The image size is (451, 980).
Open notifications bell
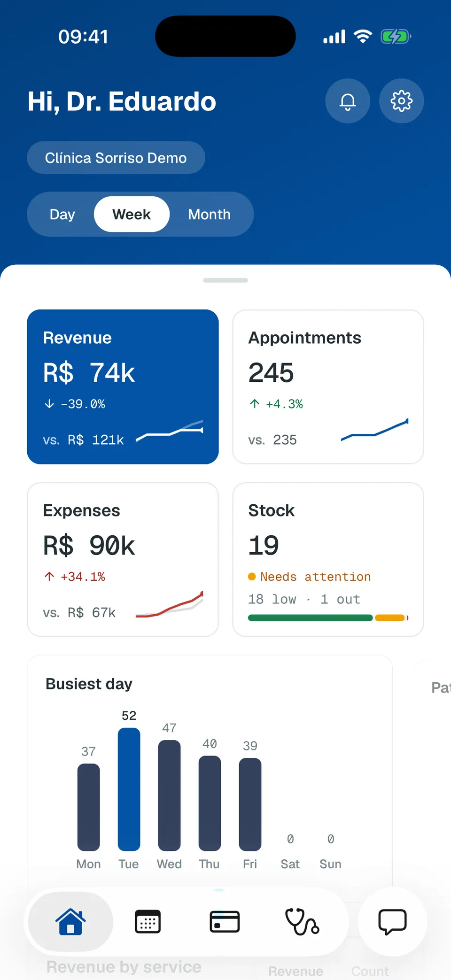point(348,101)
